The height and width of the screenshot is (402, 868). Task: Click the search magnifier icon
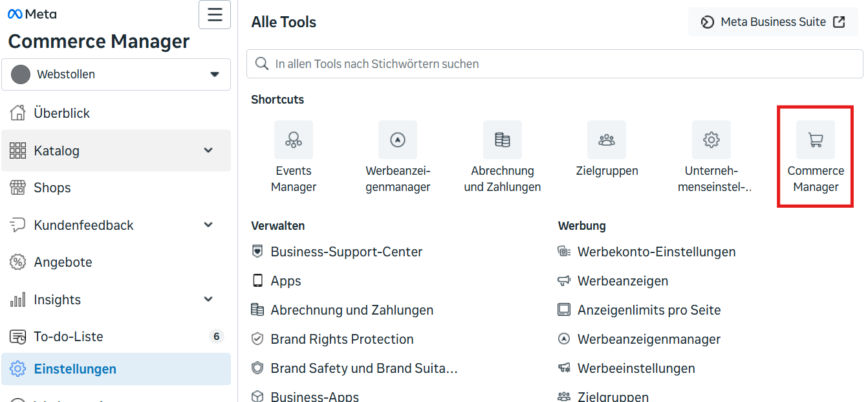pyautogui.click(x=262, y=63)
